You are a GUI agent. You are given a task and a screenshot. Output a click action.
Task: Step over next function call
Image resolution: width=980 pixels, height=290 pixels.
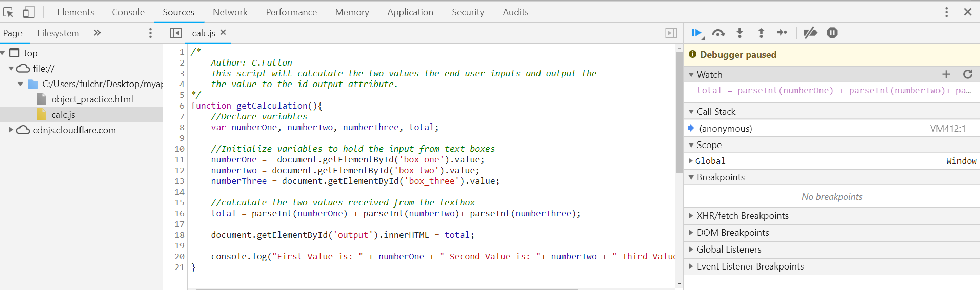pyautogui.click(x=718, y=33)
